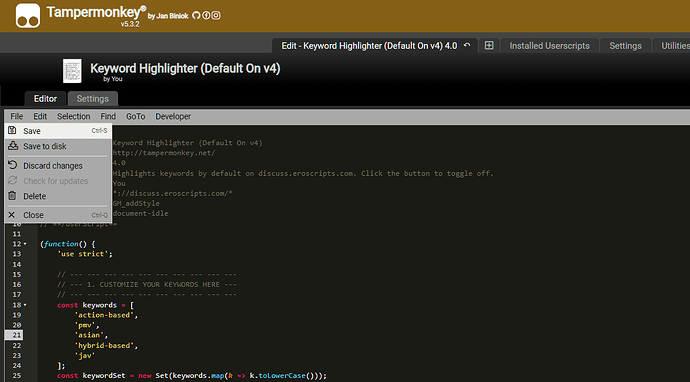
Task: Click the Keyword Highlighter (Default On v4) heading
Action: pyautogui.click(x=185, y=68)
